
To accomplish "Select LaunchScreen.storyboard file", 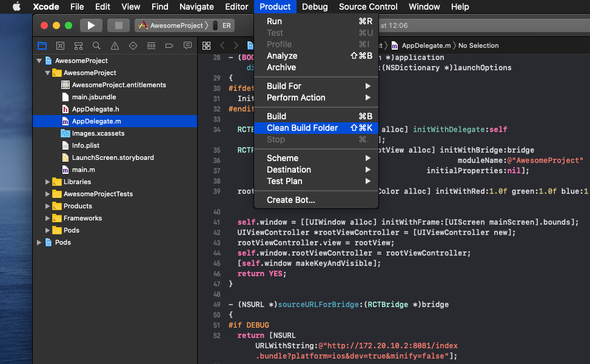I will click(x=115, y=157).
